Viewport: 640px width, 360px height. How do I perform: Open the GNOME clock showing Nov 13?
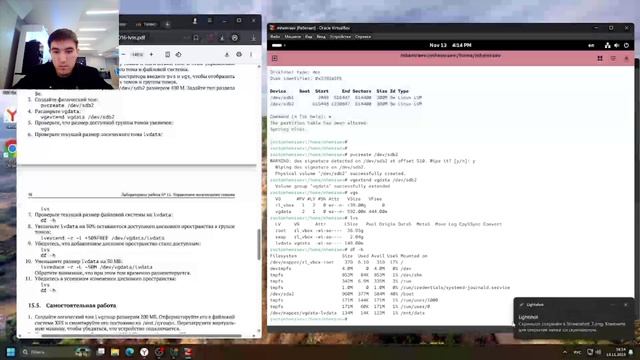(x=450, y=45)
